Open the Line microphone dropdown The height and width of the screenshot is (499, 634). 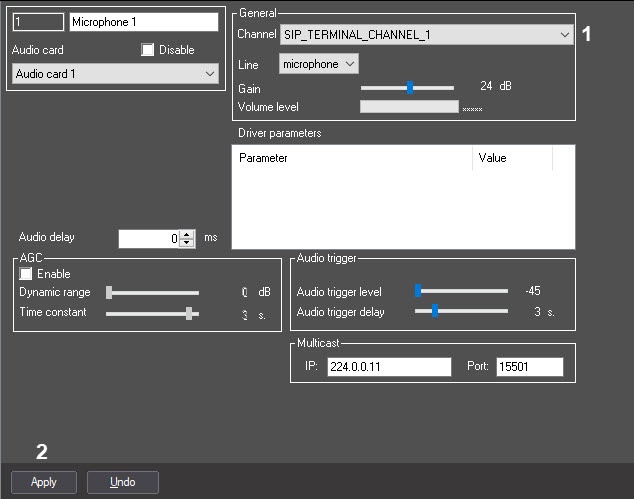318,64
